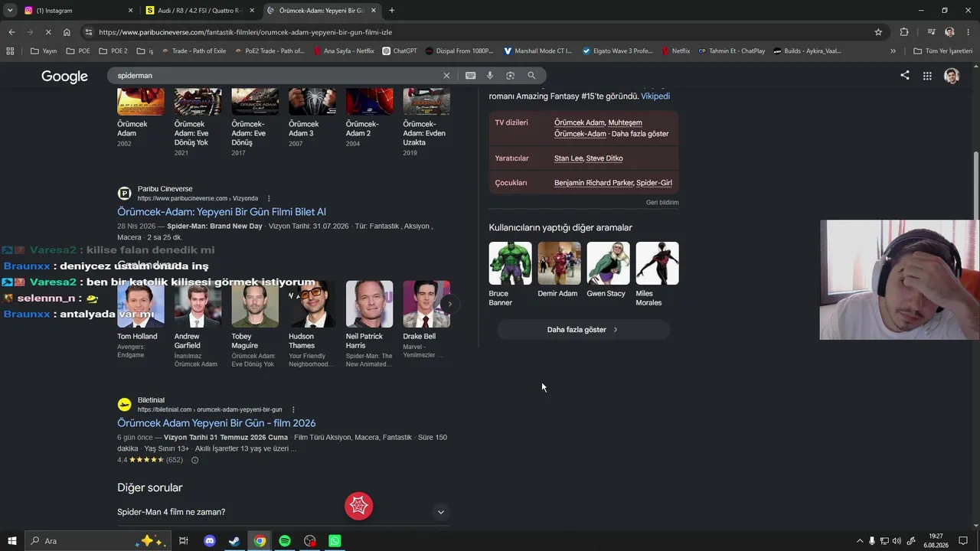The height and width of the screenshot is (551, 980).
Task: Open the Yayın bookmarks folder
Action: [43, 51]
